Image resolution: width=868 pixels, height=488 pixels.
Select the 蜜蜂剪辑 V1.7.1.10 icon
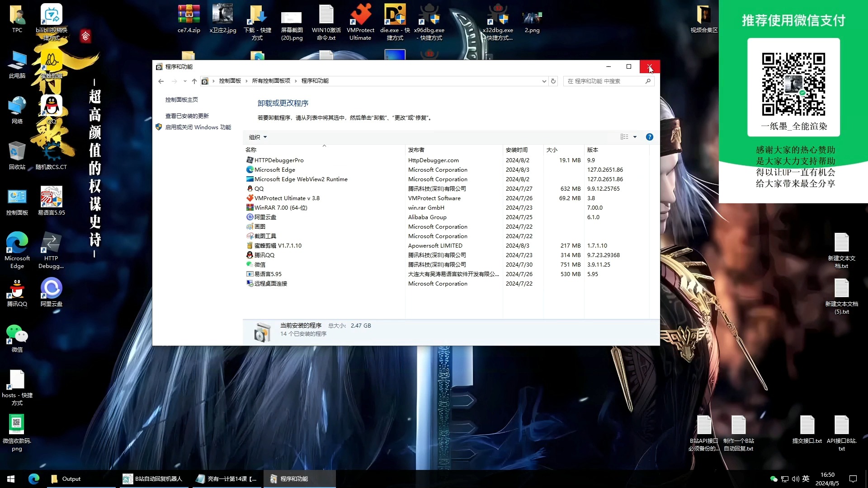(250, 245)
